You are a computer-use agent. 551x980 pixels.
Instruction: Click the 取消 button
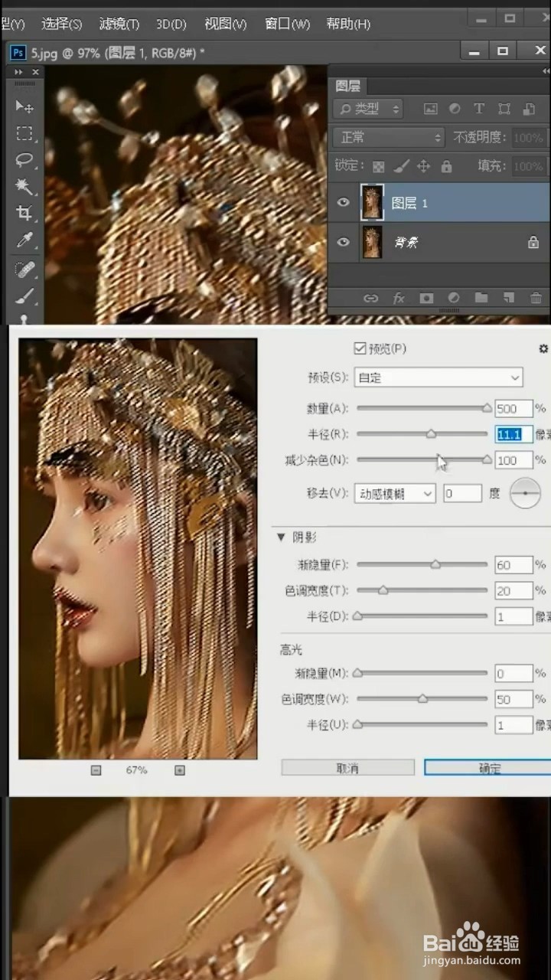[347, 768]
